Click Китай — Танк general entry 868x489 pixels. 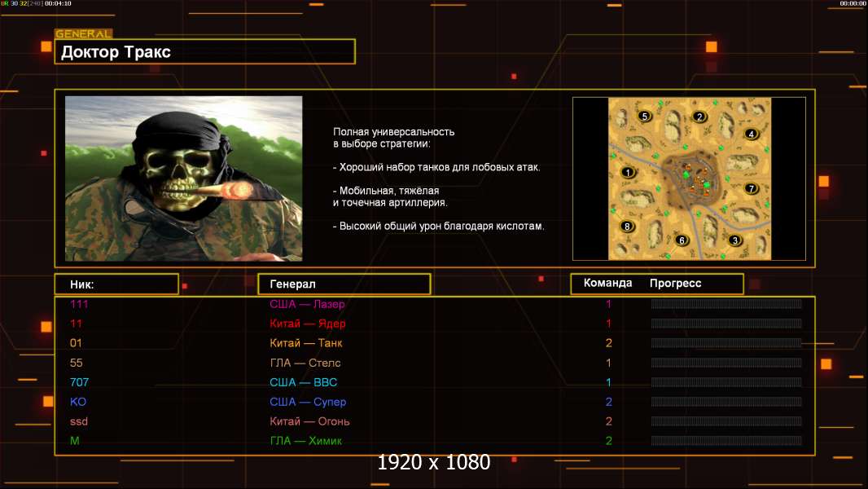pos(305,343)
